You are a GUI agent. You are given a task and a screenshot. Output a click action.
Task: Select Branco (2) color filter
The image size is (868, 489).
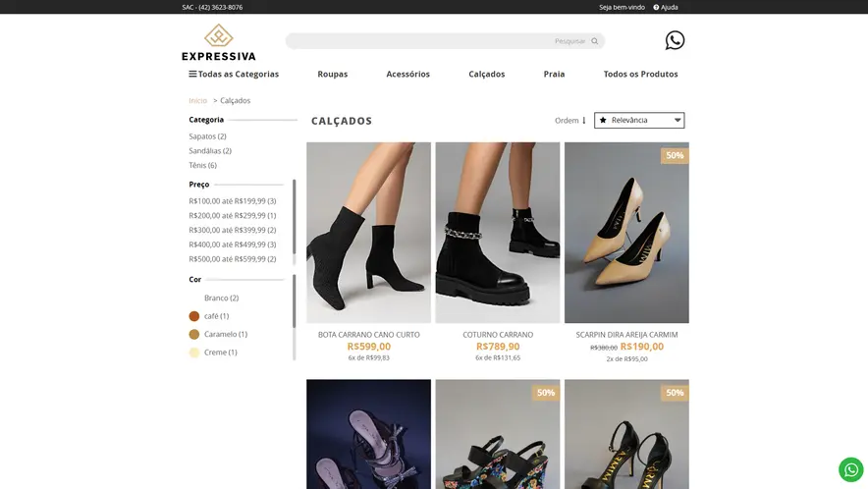click(222, 298)
